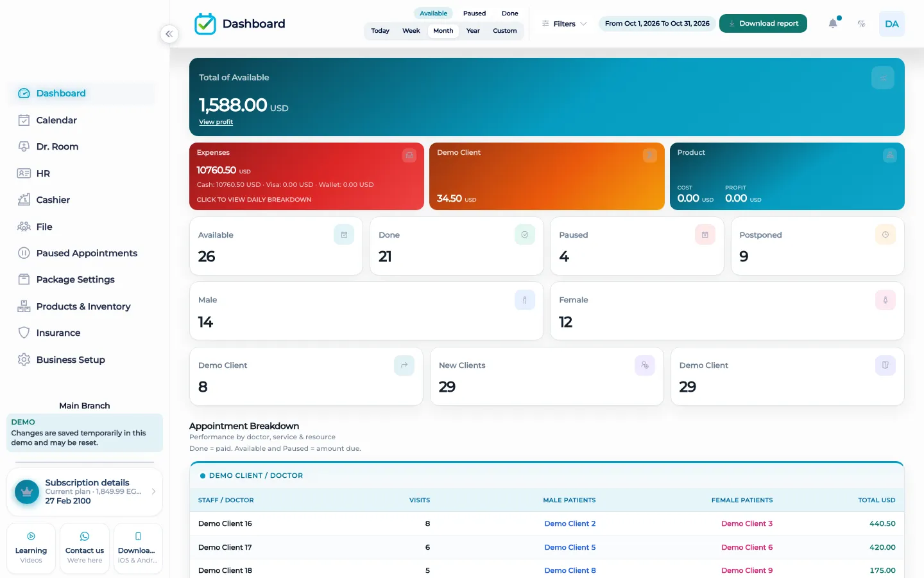The width and height of the screenshot is (924, 578).
Task: Click the Main Branch label
Action: 85,406
